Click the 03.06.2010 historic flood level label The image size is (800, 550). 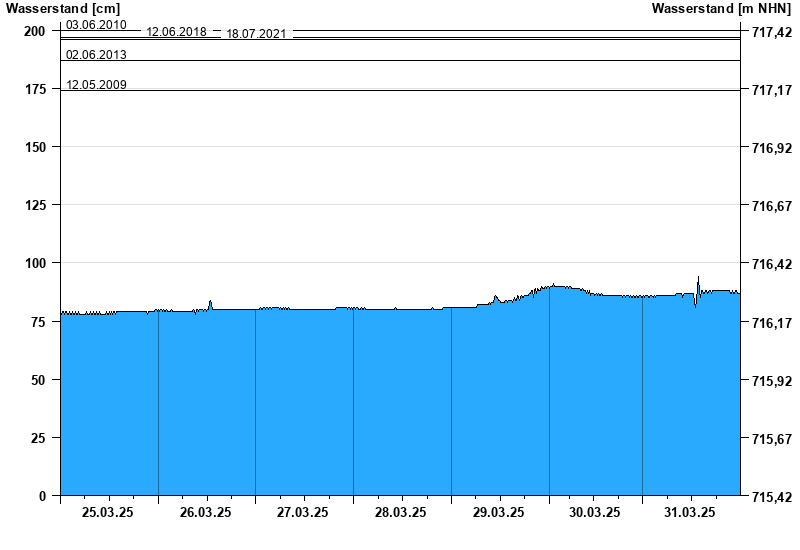pyautogui.click(x=96, y=24)
